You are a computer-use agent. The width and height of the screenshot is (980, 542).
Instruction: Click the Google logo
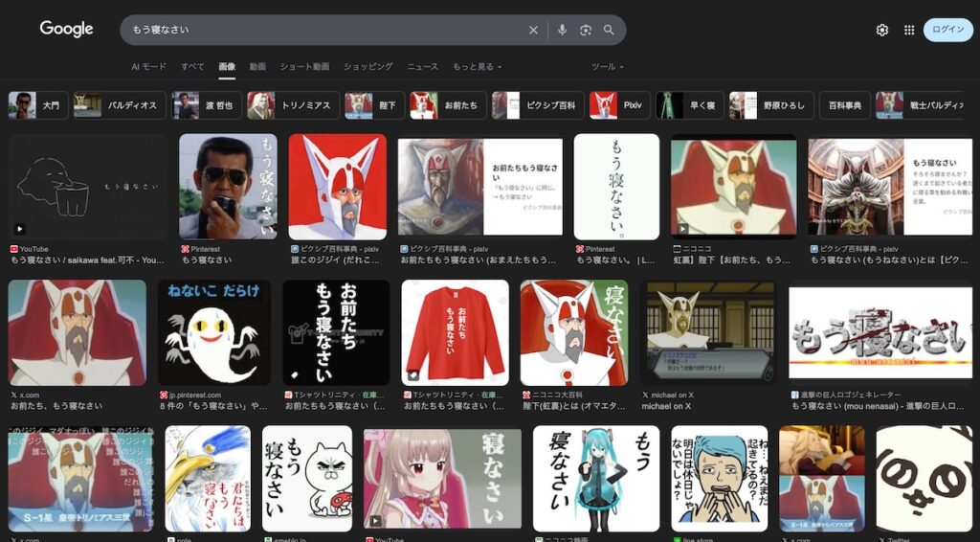click(x=66, y=29)
